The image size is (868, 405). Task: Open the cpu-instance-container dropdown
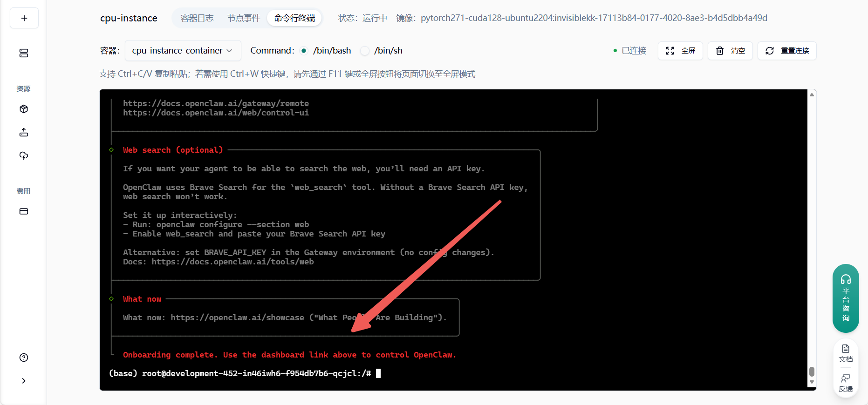coord(183,51)
